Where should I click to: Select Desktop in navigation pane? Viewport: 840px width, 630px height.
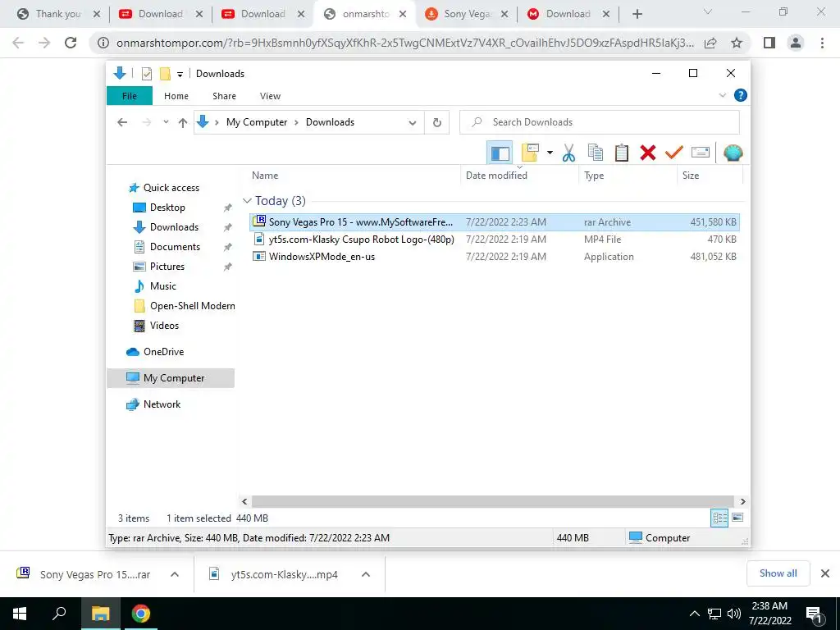coord(167,208)
